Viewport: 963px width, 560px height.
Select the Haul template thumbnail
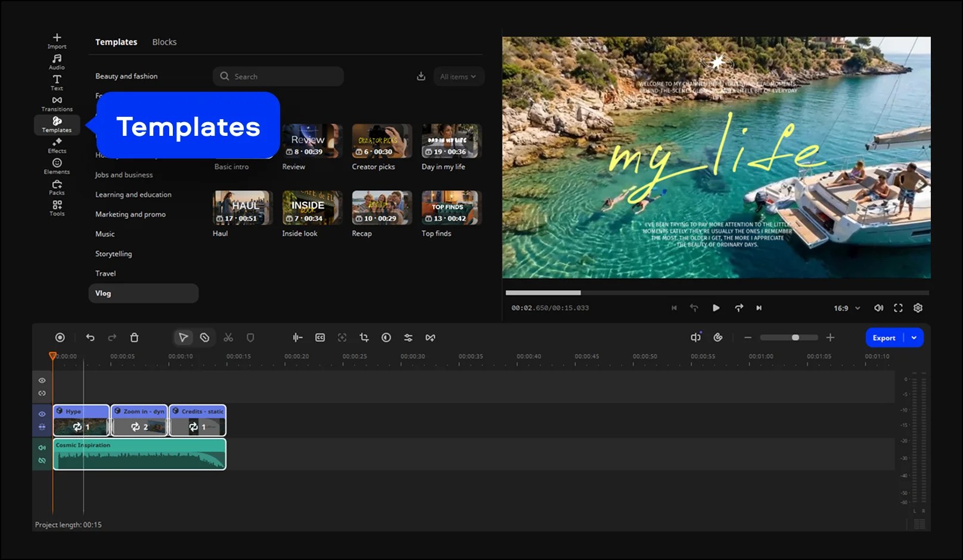tap(242, 208)
